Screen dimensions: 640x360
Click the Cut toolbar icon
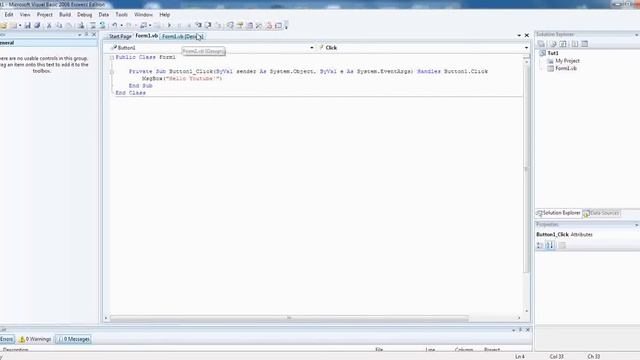pos(49,25)
